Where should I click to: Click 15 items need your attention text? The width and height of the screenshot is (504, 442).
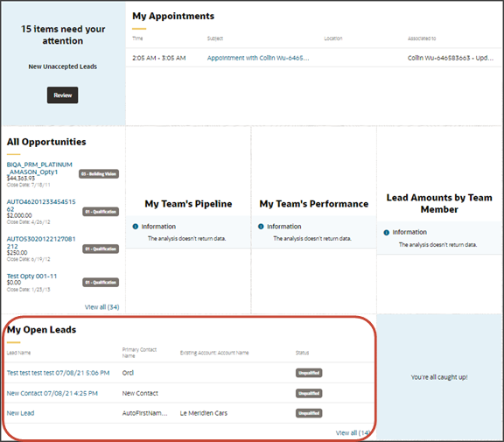tap(63, 35)
